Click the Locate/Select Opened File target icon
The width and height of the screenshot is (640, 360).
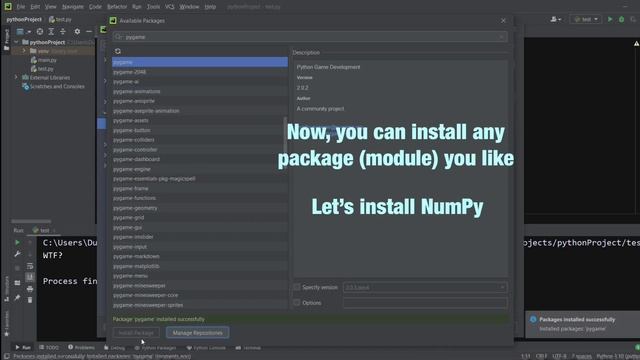[x=40, y=31]
